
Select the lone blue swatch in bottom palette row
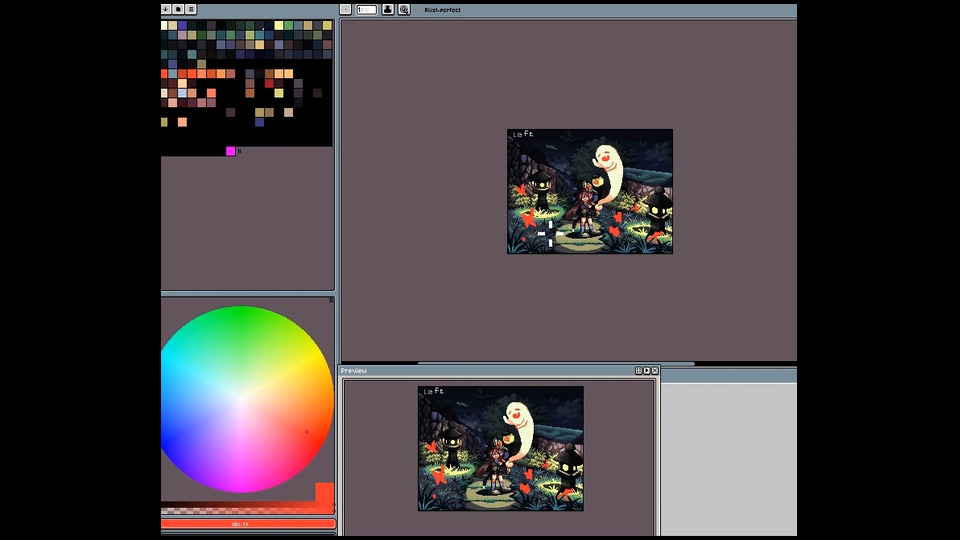pos(259,122)
